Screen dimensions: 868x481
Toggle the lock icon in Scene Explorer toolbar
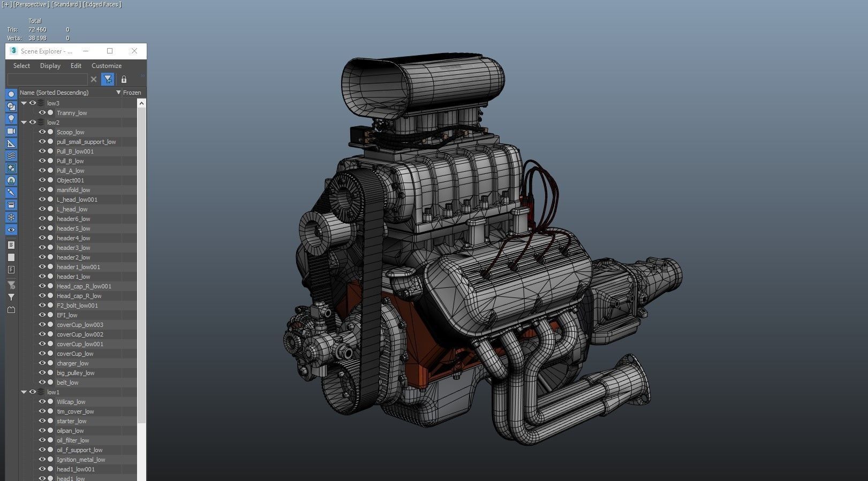click(x=124, y=79)
